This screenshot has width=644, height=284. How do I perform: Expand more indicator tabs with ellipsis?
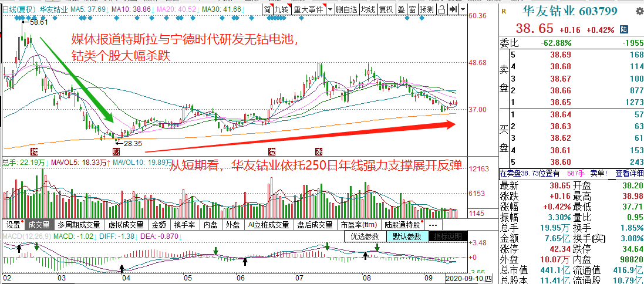[x=433, y=225]
